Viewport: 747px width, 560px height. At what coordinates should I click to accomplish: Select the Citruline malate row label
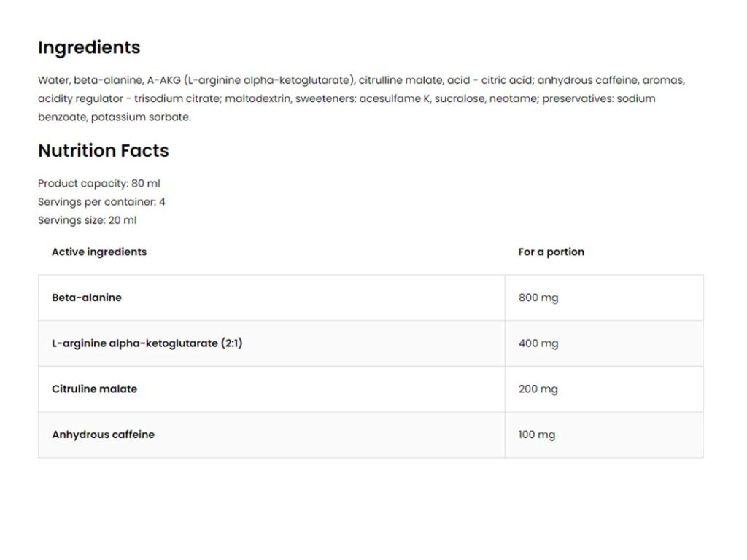coord(94,389)
